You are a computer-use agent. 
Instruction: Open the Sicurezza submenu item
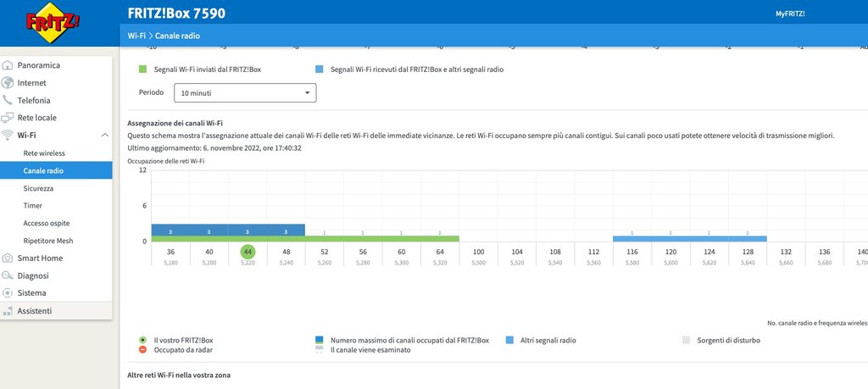point(38,188)
